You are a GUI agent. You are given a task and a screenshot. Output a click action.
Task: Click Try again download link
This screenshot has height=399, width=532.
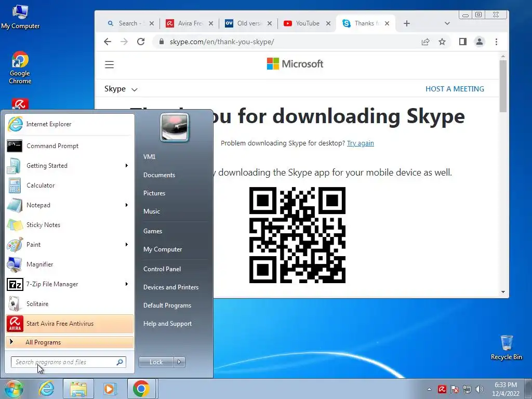click(x=361, y=143)
